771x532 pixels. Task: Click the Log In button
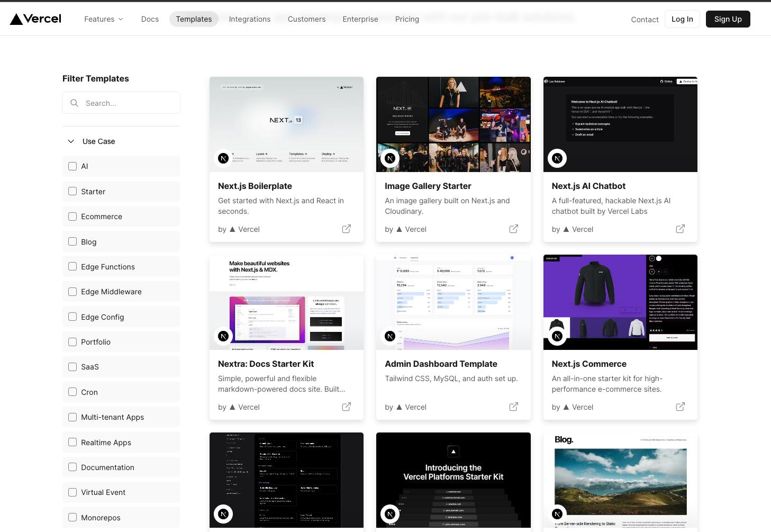tap(682, 19)
